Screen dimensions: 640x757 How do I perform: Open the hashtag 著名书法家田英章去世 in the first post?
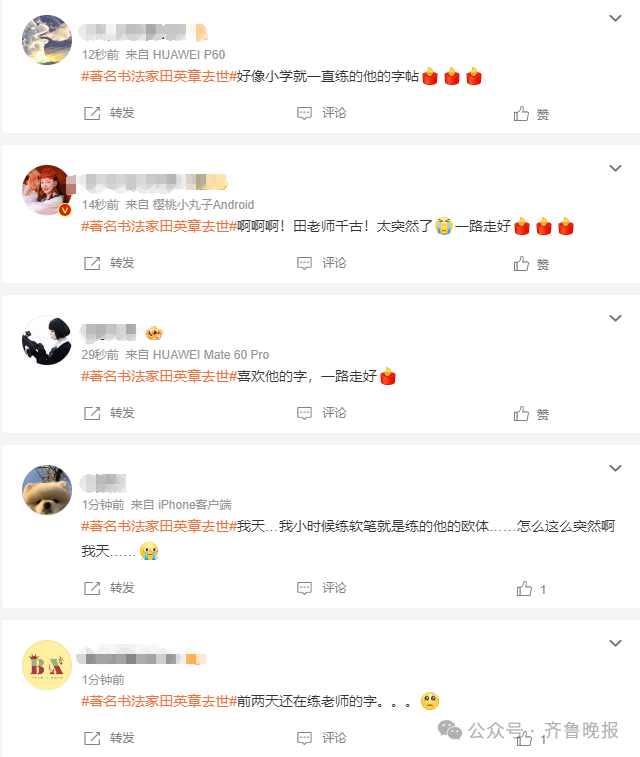pos(159,76)
